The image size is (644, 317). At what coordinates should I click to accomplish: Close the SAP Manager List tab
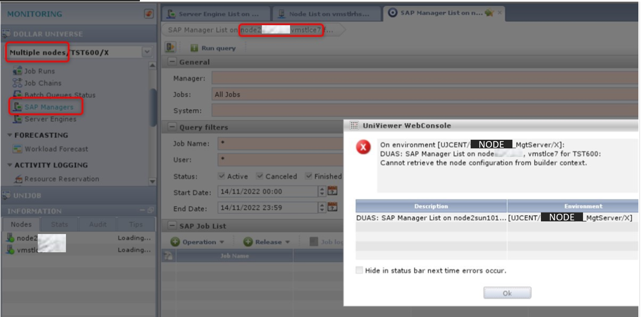click(x=499, y=13)
